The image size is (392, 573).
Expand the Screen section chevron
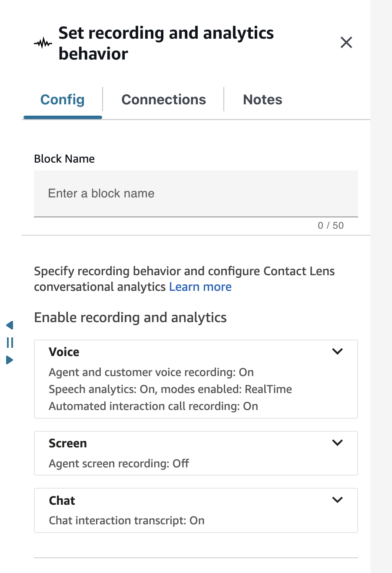(x=337, y=443)
